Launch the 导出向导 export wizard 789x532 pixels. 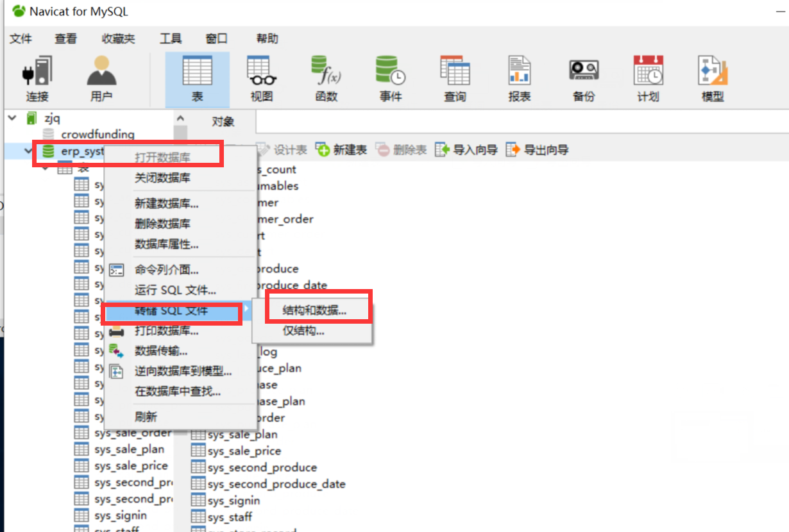click(x=537, y=150)
